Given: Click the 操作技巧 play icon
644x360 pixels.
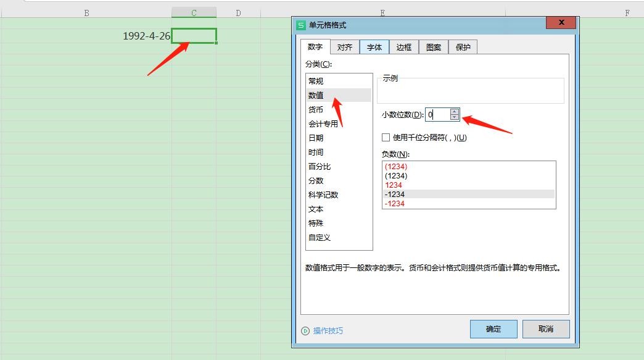Looking at the screenshot, I should (305, 331).
